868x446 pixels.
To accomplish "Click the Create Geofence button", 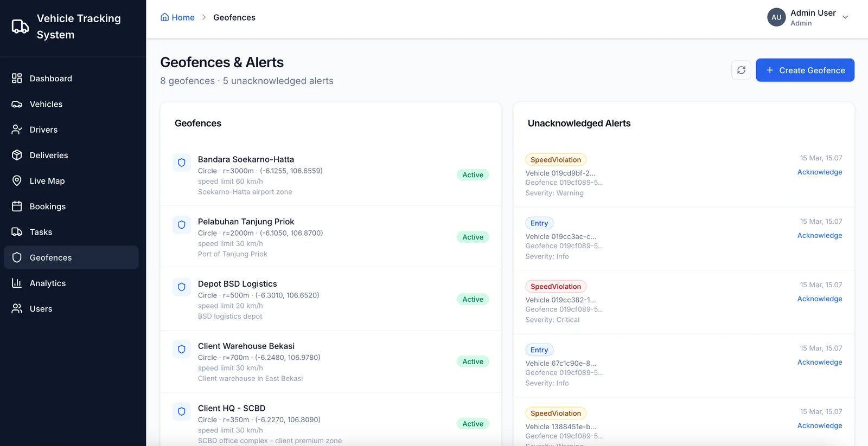I will [805, 70].
